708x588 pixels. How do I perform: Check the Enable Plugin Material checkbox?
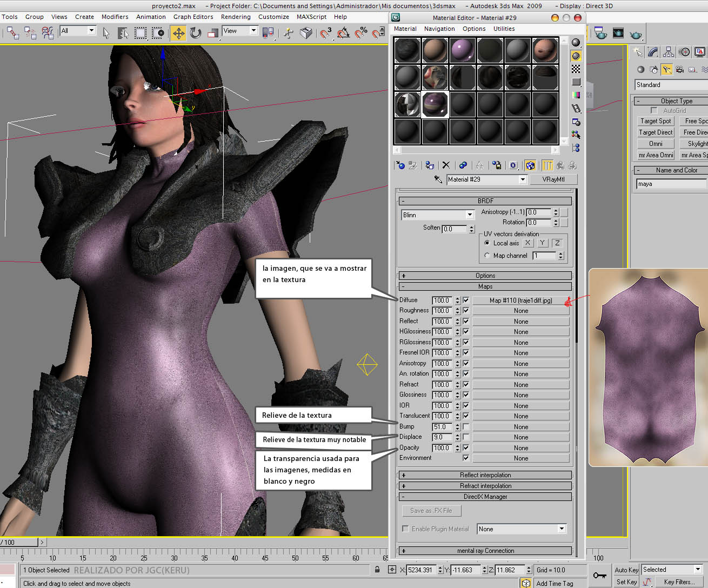tap(405, 529)
